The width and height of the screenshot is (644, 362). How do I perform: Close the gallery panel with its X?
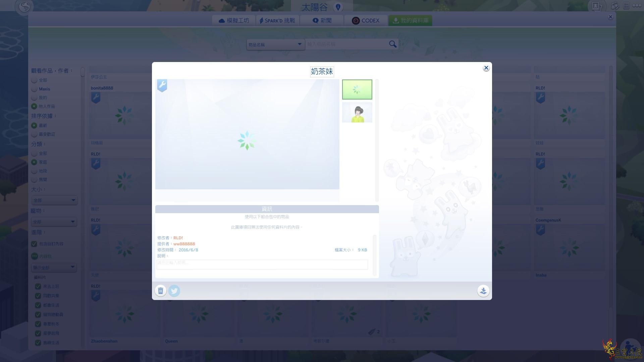click(x=610, y=17)
